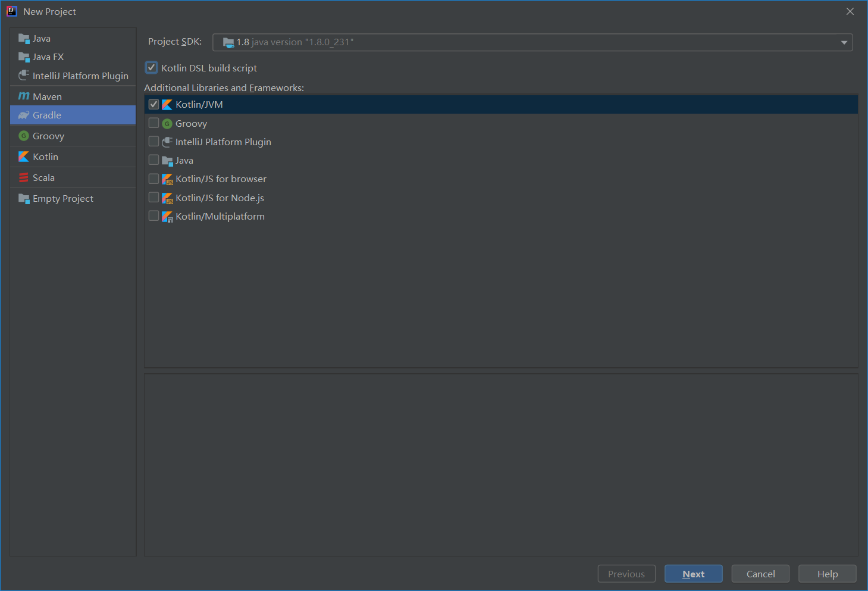Select the Java folder icon in frameworks list
Image resolution: width=868 pixels, height=591 pixels.
click(x=167, y=161)
